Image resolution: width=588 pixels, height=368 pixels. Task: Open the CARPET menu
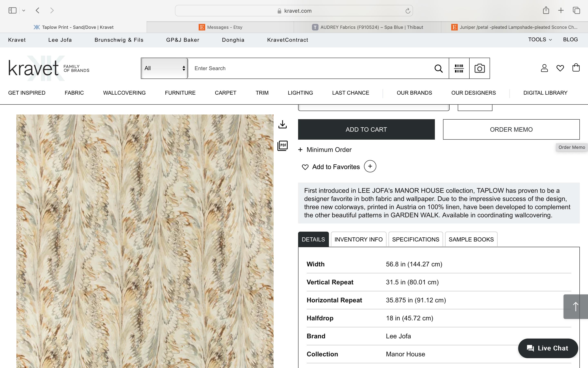tap(225, 93)
